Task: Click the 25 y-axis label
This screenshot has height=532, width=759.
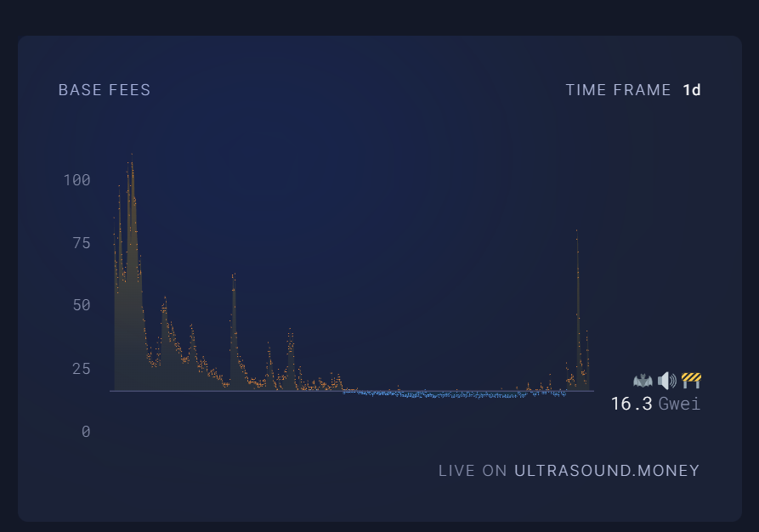Action: 82,369
